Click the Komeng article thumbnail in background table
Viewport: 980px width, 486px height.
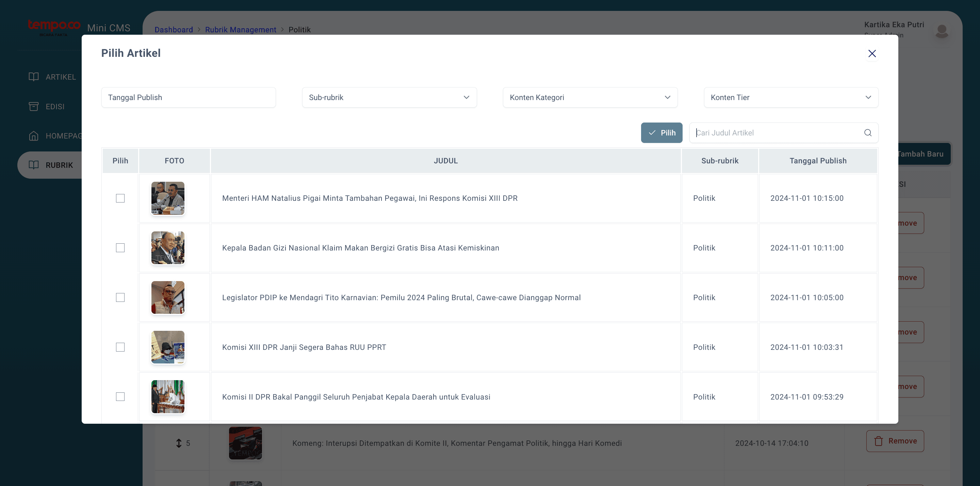(245, 443)
